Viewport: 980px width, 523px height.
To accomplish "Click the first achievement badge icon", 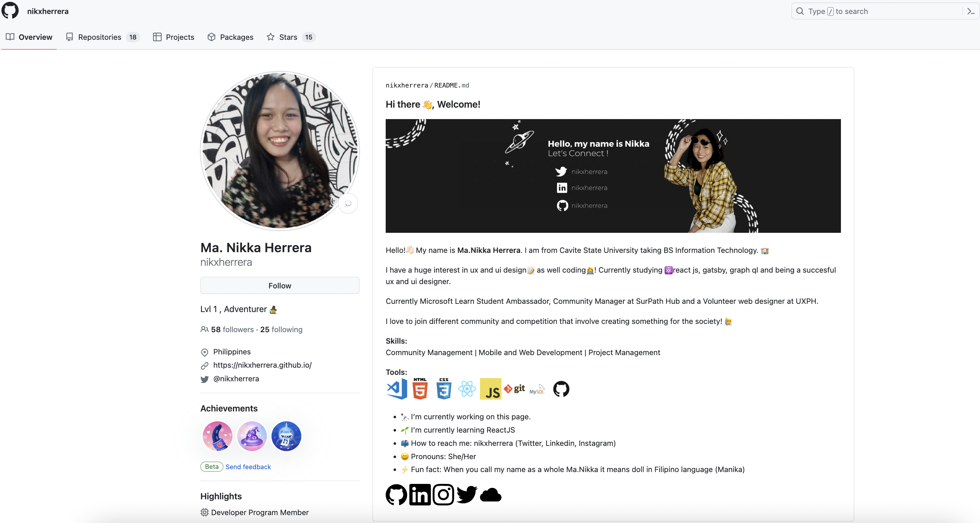I will pos(217,435).
